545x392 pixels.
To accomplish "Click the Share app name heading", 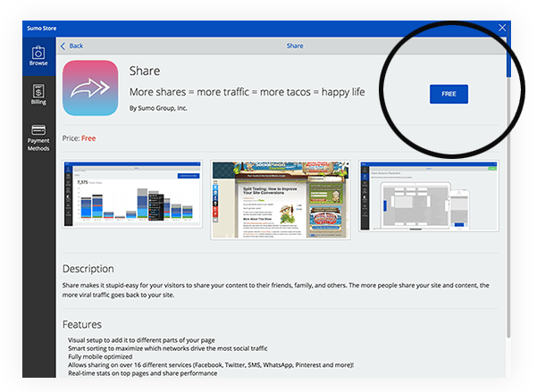I will pos(145,71).
